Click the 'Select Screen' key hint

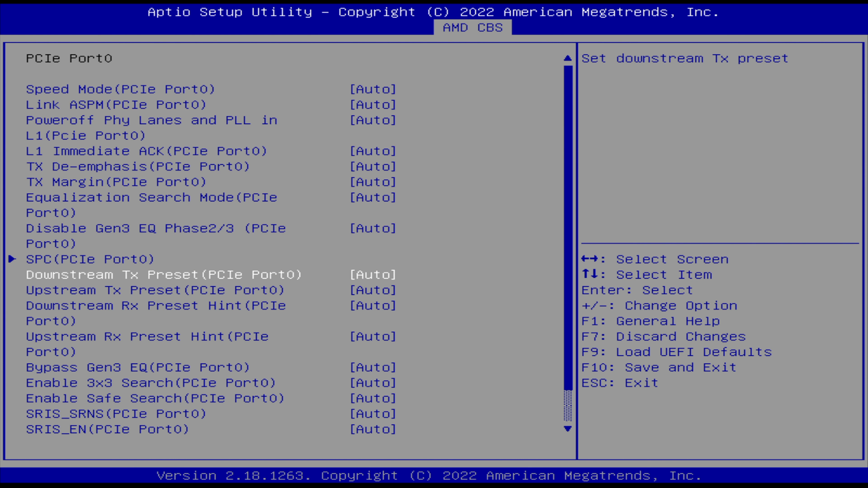(x=655, y=259)
